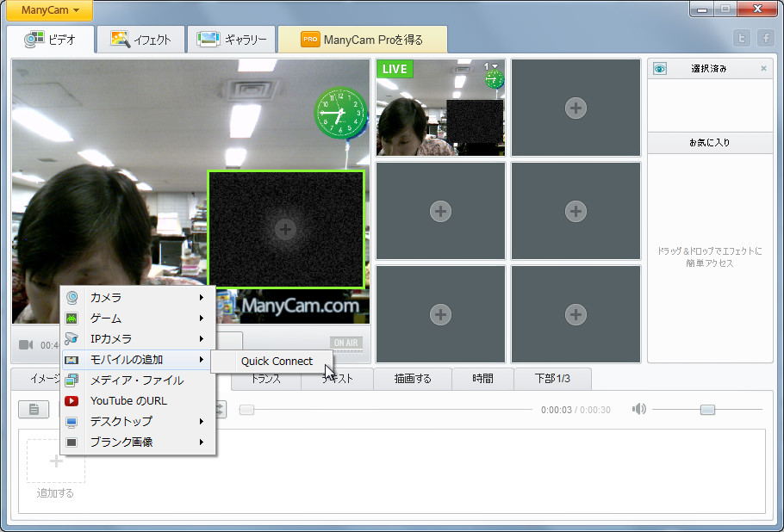Add a source to the top-right empty video slot
784x532 pixels.
[x=576, y=108]
